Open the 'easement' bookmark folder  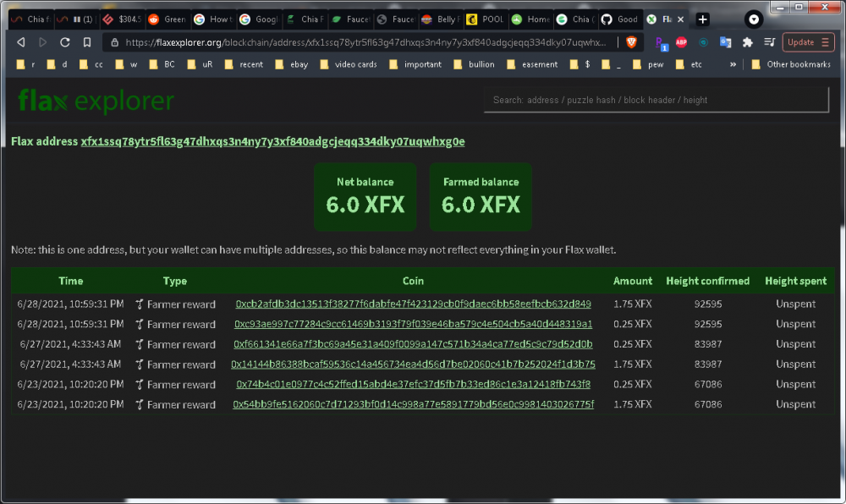point(532,64)
